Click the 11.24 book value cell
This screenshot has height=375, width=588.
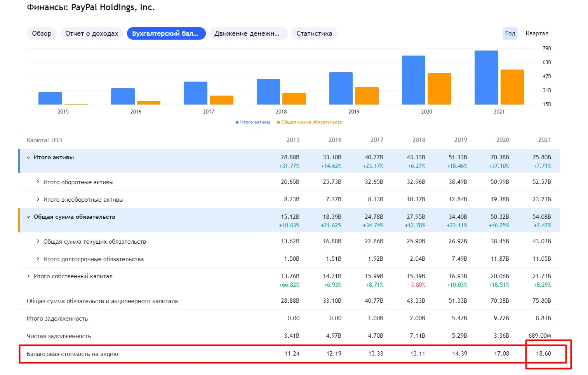tap(292, 354)
